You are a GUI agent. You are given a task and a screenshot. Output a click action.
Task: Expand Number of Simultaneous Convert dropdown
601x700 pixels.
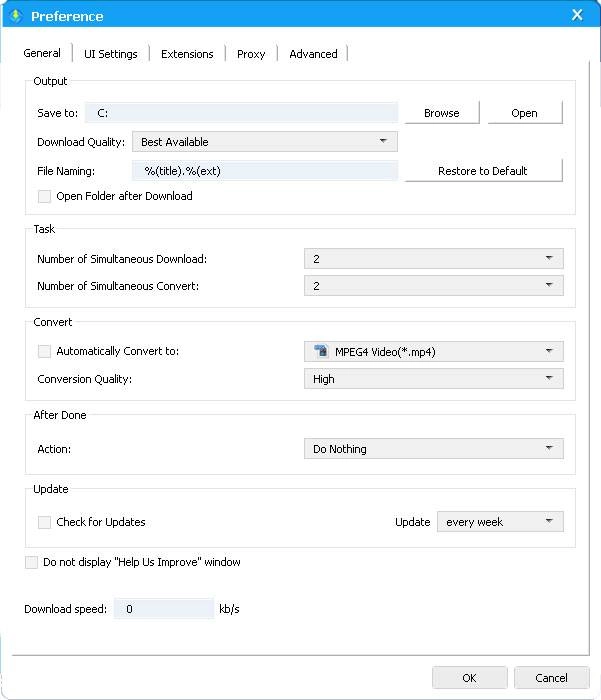point(434,285)
